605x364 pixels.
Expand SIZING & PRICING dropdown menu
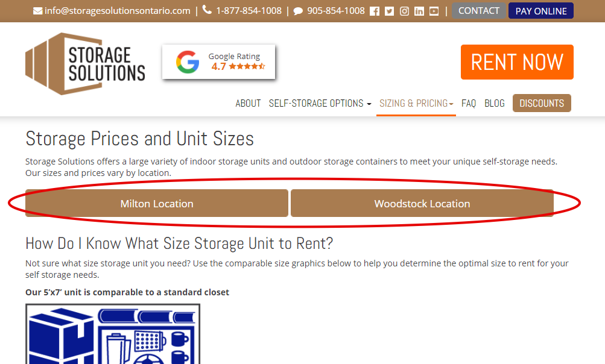[x=416, y=103]
